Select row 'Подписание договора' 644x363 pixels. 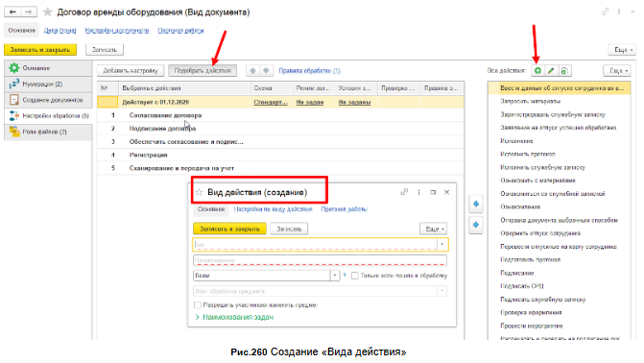281,129
